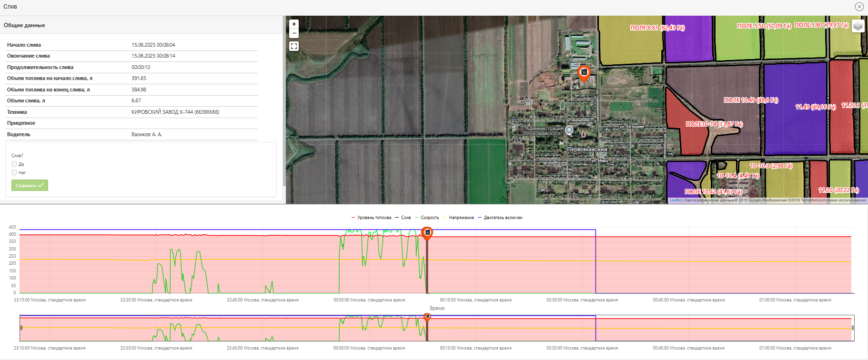Zoom in on the map
This screenshot has height=360, width=868.
[294, 24]
